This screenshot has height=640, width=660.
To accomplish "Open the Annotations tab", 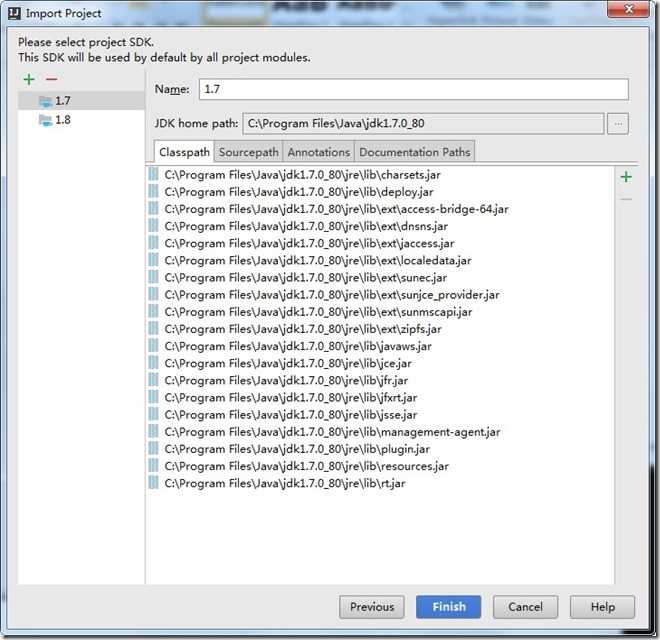I will [x=319, y=152].
